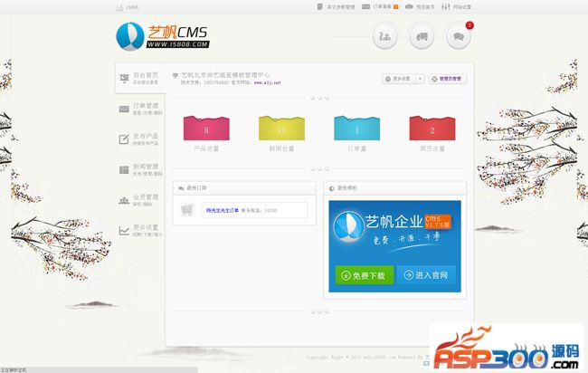This screenshot has height=373, width=588.
Task: Open 订单查看 in the top bar
Action: [380, 6]
